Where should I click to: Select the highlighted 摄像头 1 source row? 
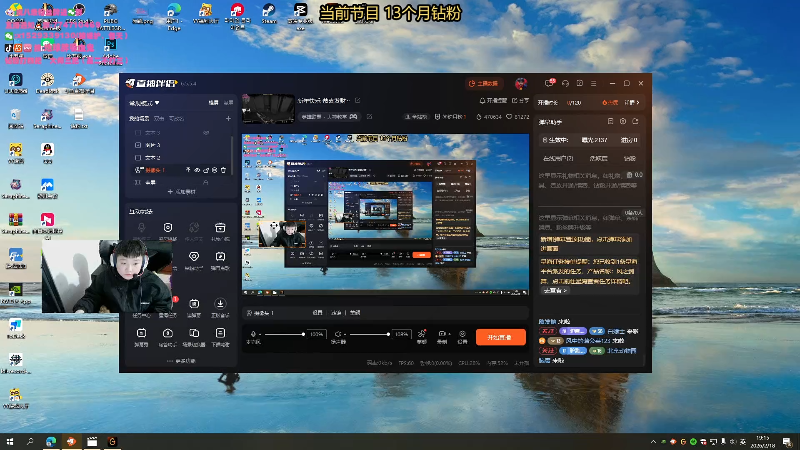coord(181,170)
